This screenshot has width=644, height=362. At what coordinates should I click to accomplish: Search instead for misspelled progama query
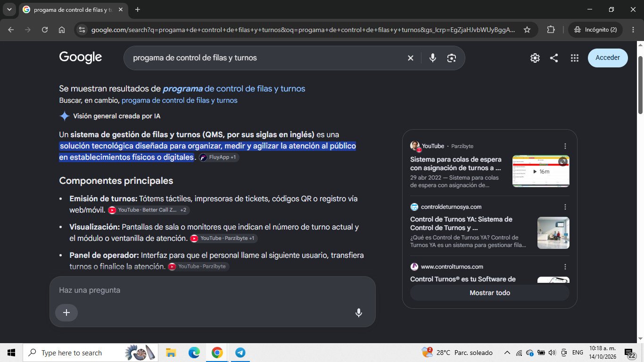[x=180, y=100]
